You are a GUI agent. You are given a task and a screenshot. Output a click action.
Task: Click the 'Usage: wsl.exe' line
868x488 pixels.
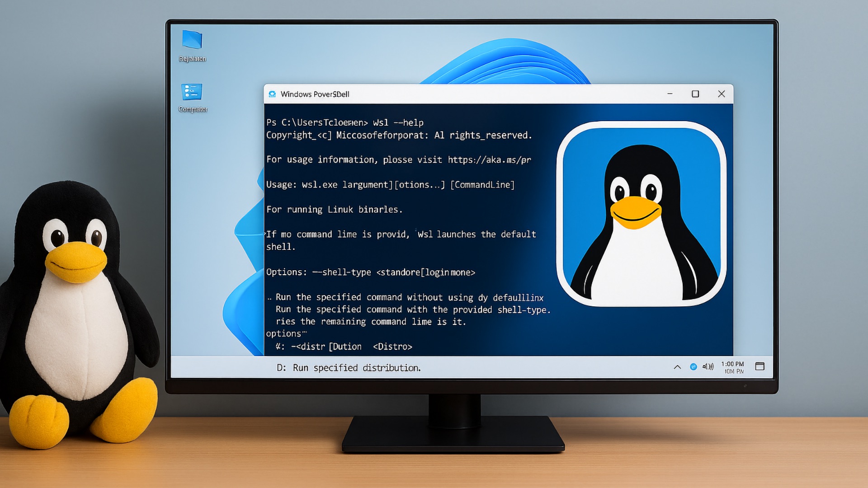click(x=391, y=185)
